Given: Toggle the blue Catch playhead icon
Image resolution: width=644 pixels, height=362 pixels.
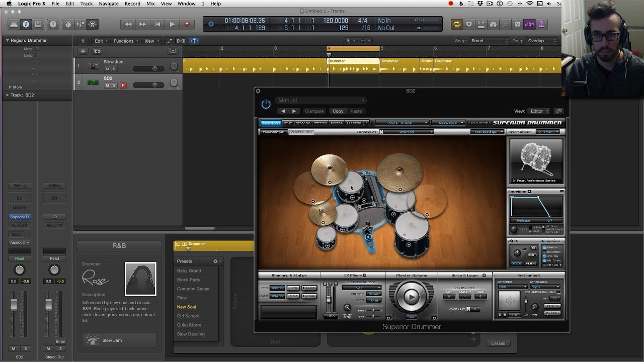Looking at the screenshot, I should click(x=194, y=41).
